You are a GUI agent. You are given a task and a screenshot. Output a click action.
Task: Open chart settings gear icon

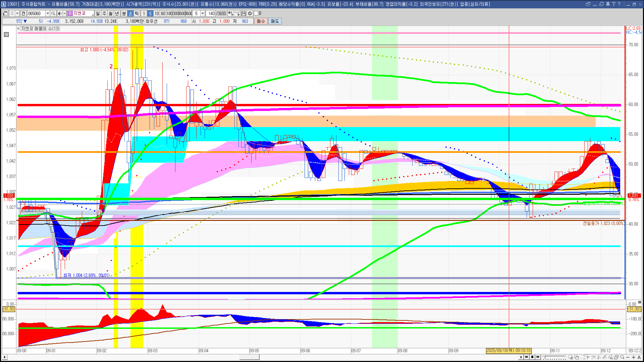point(250,13)
